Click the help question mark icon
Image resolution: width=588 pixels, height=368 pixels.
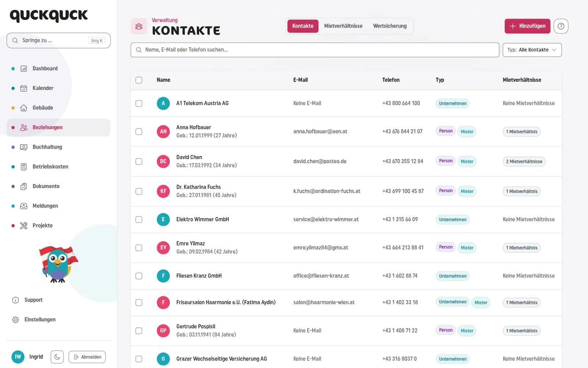[x=561, y=26]
